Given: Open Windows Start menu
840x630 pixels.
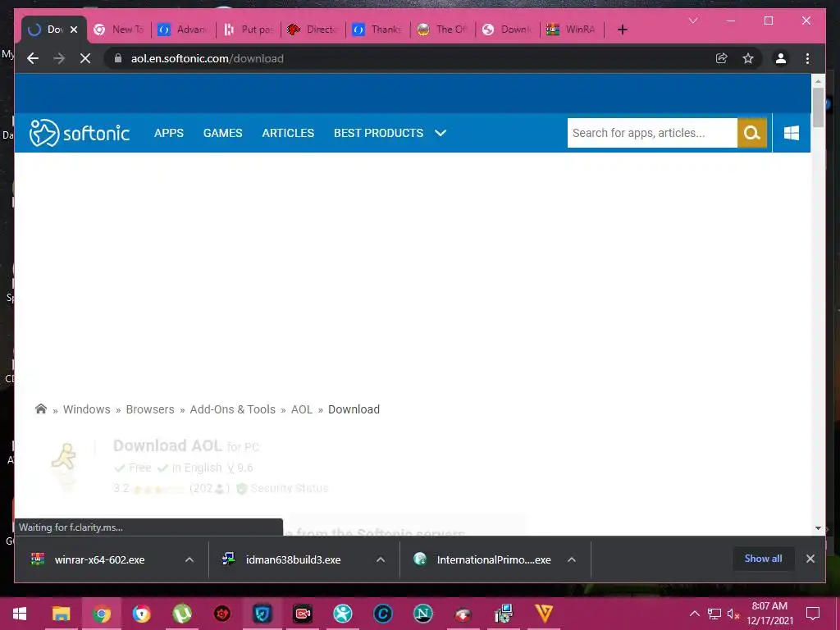Looking at the screenshot, I should point(20,614).
